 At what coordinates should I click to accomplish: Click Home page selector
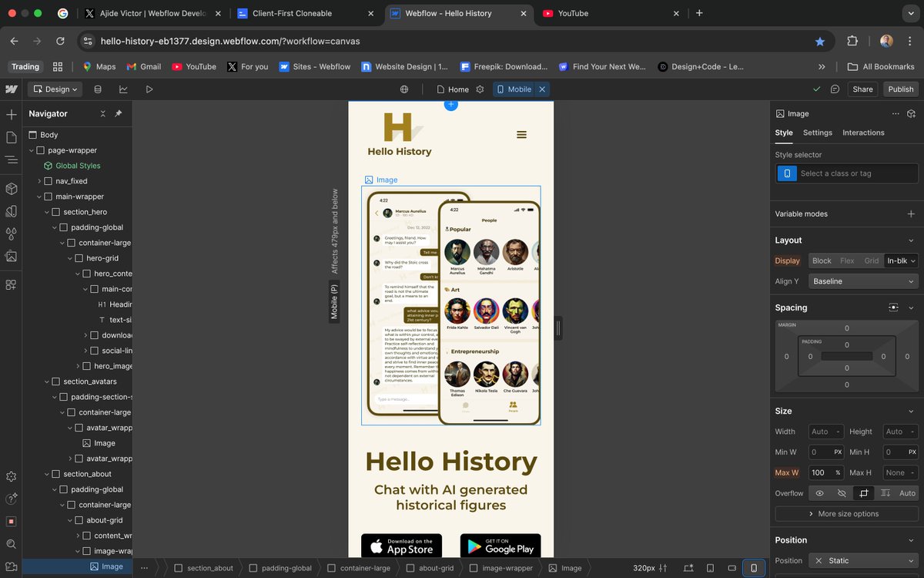tap(453, 89)
